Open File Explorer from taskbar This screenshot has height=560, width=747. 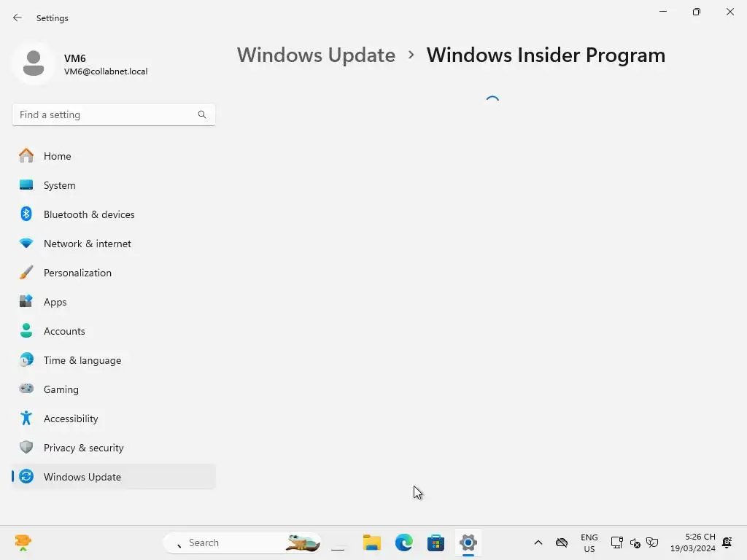[x=371, y=542]
